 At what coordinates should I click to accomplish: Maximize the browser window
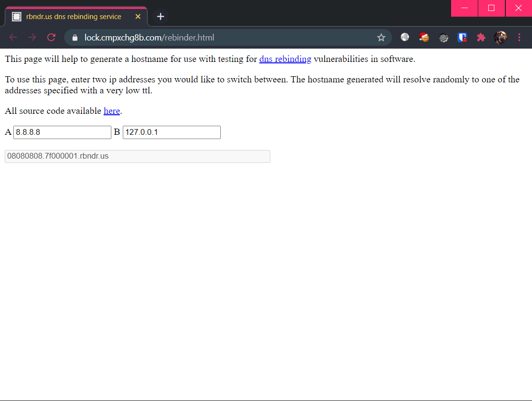tap(491, 8)
